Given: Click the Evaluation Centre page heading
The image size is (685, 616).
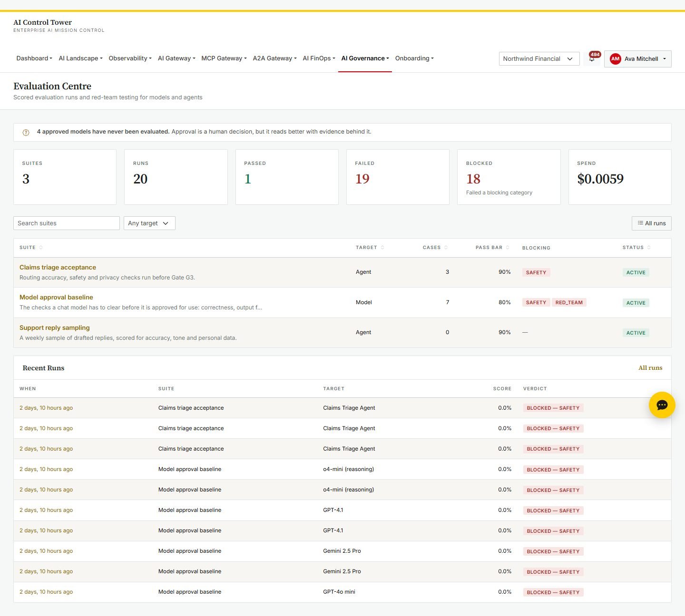Looking at the screenshot, I should click(x=52, y=86).
